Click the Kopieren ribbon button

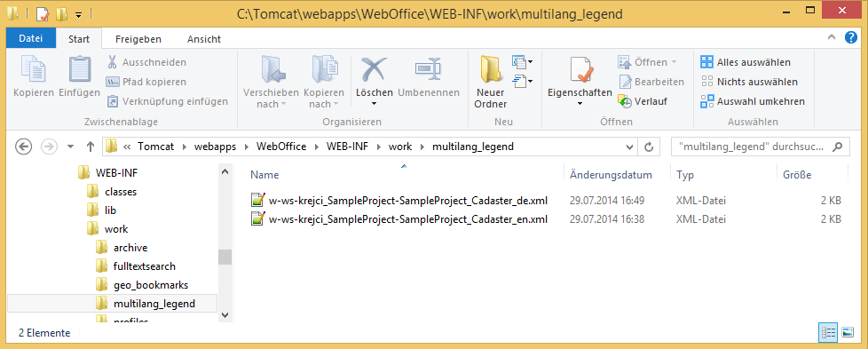point(33,76)
